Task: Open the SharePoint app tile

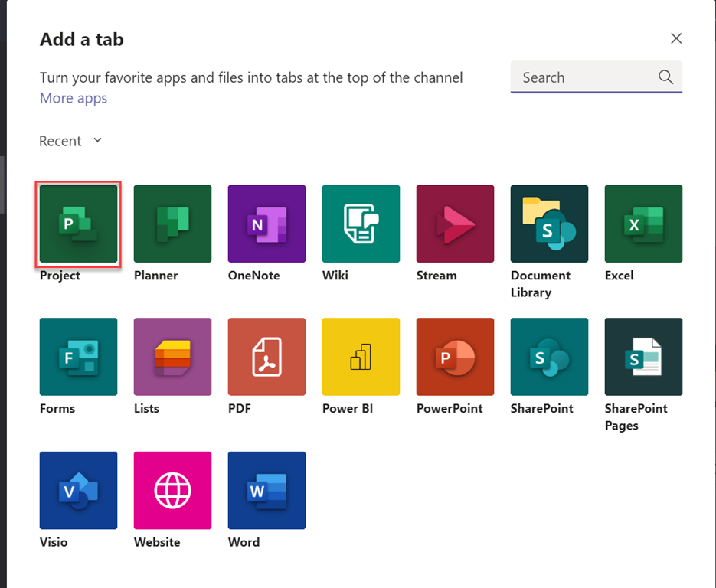Action: click(x=549, y=357)
